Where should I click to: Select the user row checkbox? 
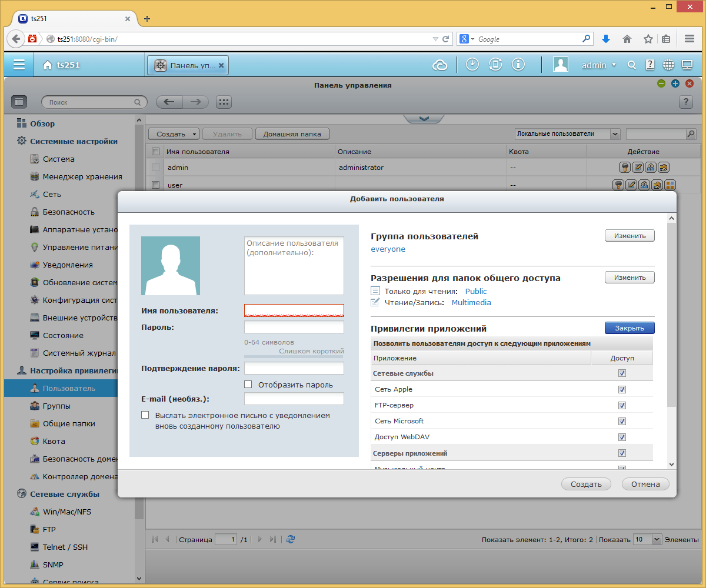tap(156, 185)
